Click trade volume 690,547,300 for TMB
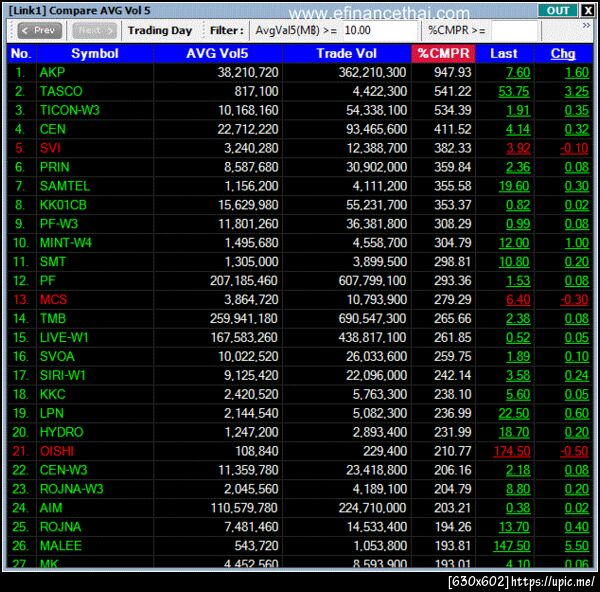This screenshot has width=600, height=592. click(372, 319)
